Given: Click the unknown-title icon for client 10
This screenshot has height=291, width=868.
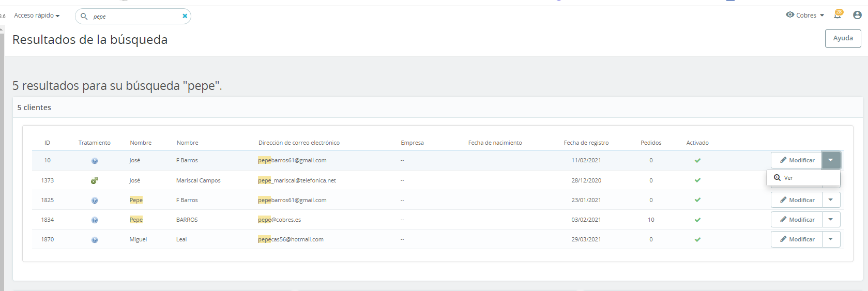Looking at the screenshot, I should [95, 161].
